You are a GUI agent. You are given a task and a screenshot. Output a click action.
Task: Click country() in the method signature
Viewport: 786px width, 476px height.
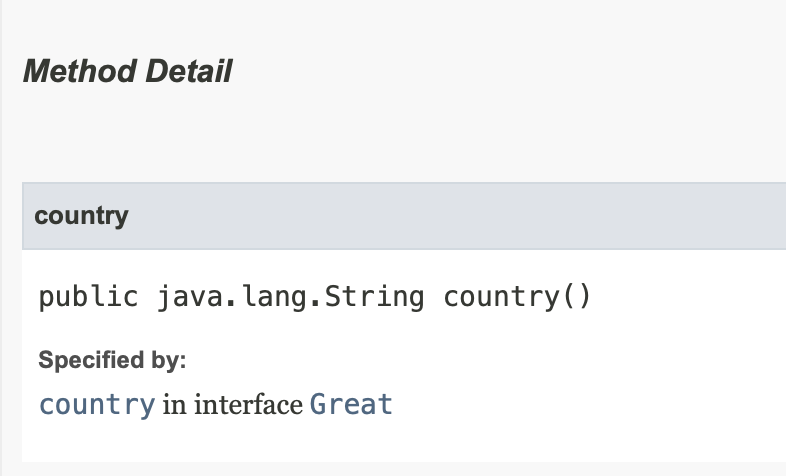[518, 297]
